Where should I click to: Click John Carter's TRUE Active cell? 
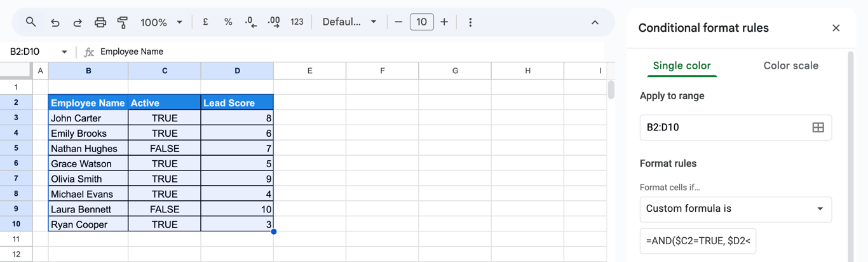[165, 118]
